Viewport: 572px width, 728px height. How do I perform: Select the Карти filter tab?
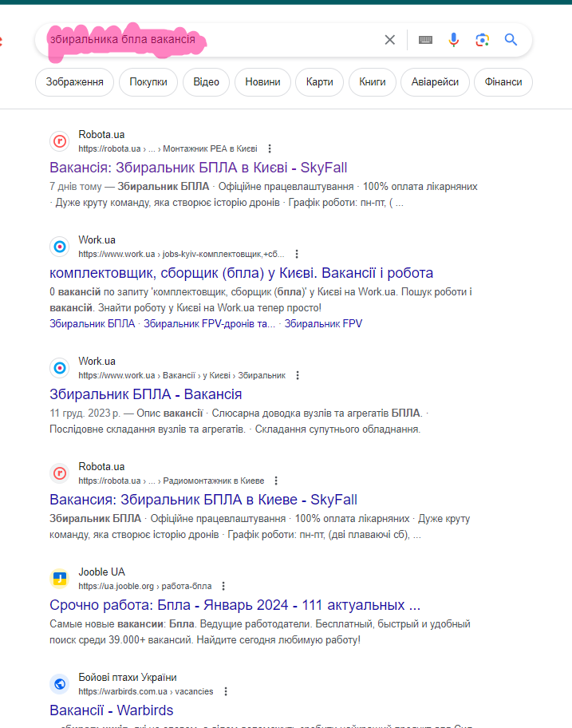(319, 81)
